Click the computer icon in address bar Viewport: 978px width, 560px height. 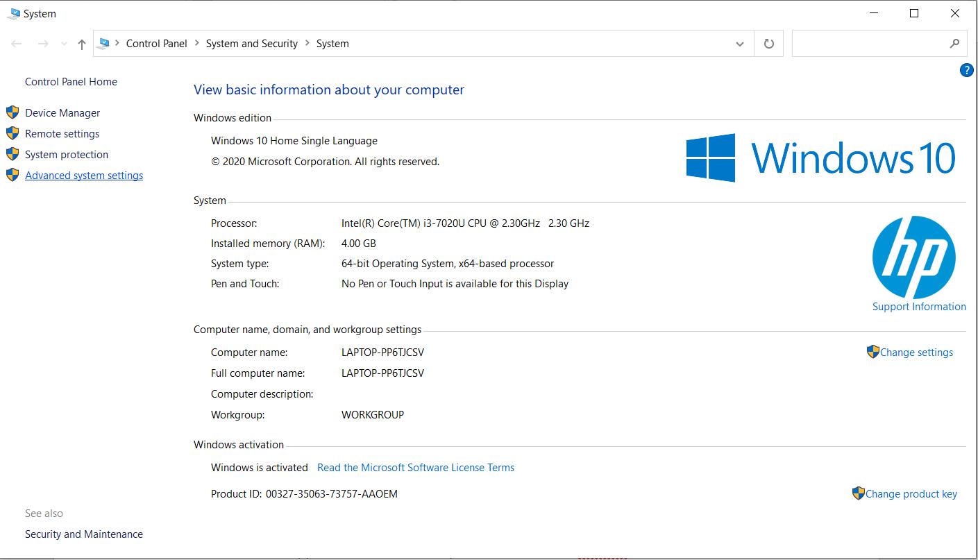[104, 44]
